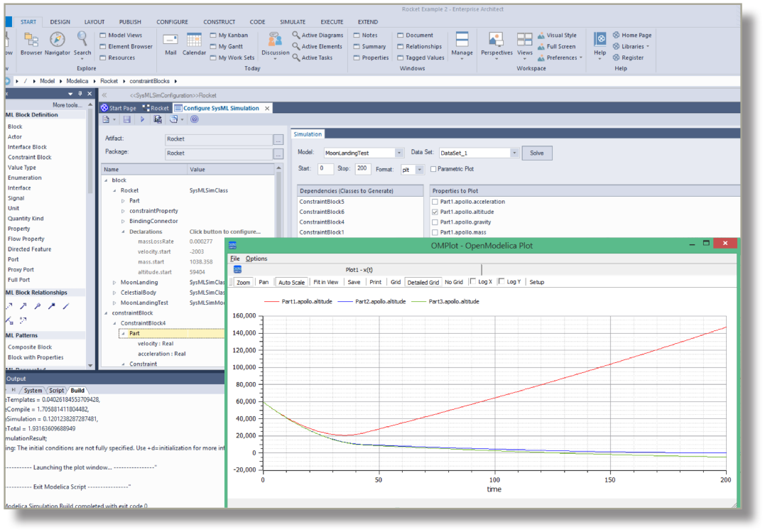The image size is (765, 532).
Task: Toggle the Parametric Plot checkbox
Action: (433, 169)
